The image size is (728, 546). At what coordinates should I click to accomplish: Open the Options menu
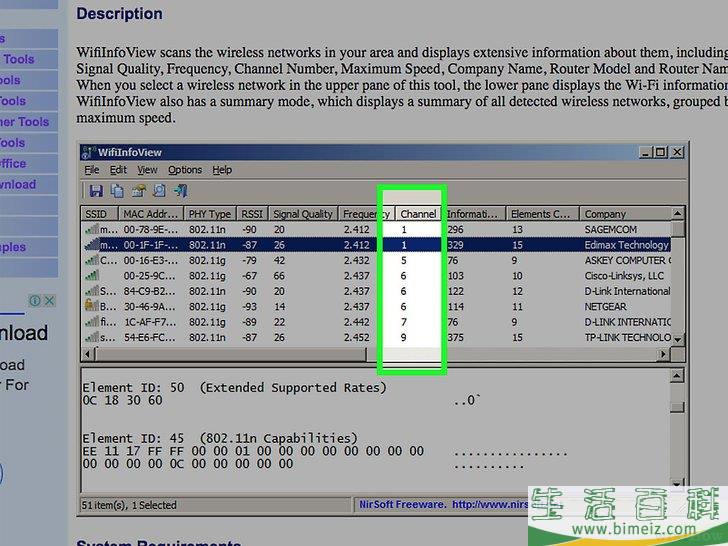coord(185,170)
